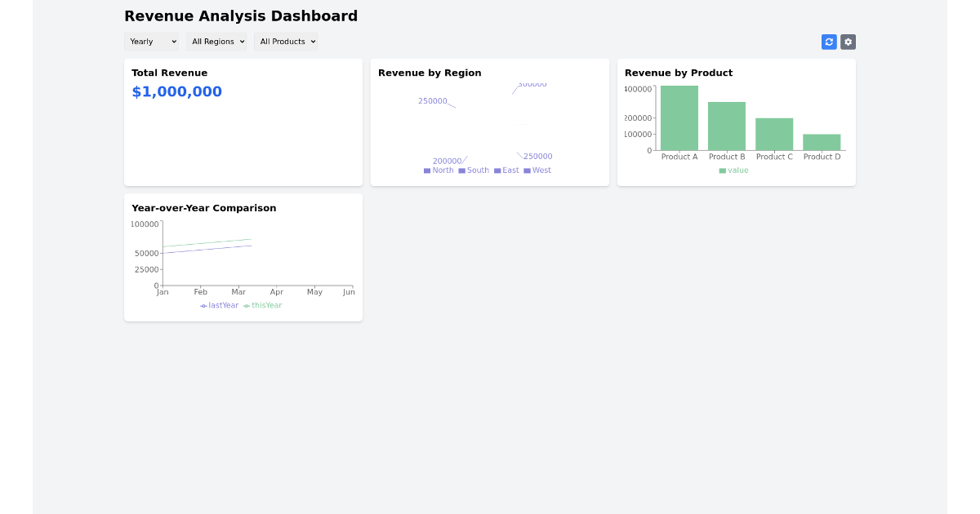
Task: Toggle the North legend entry
Action: pyautogui.click(x=439, y=170)
